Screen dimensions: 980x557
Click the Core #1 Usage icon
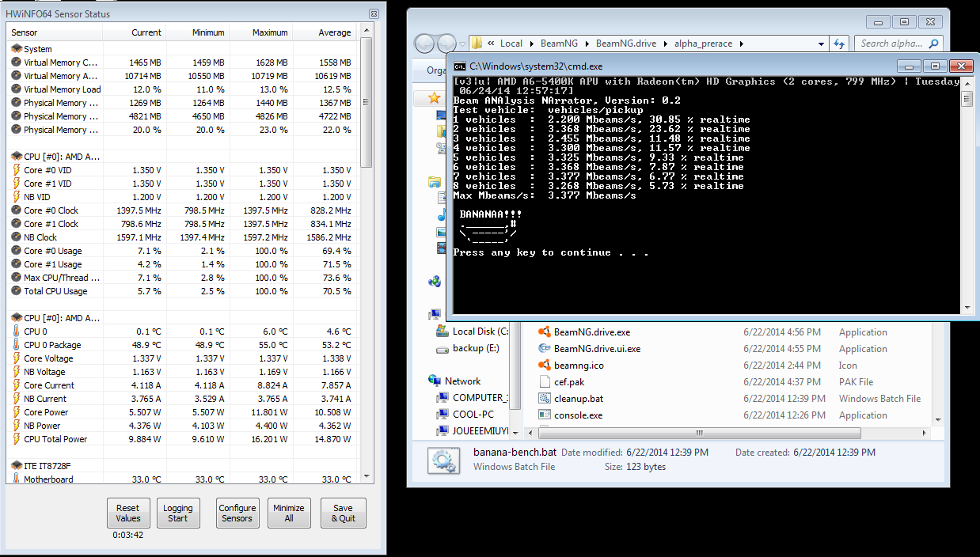coord(17,264)
